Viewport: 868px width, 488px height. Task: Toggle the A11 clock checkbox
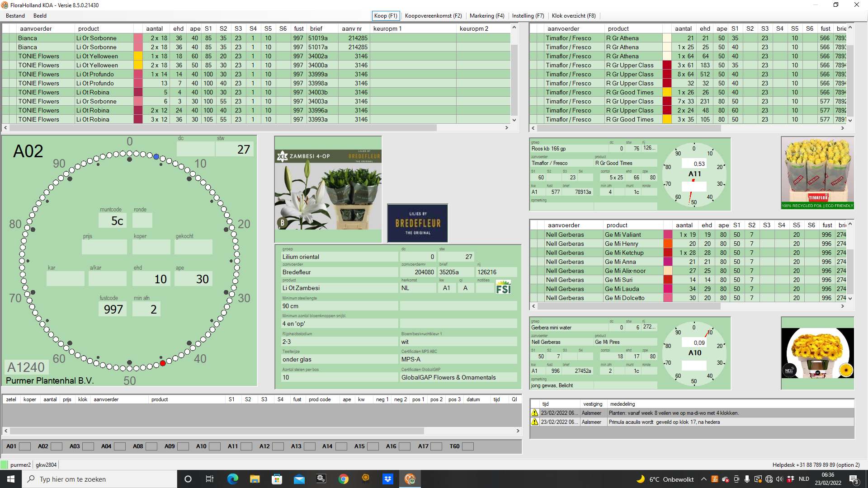click(246, 446)
